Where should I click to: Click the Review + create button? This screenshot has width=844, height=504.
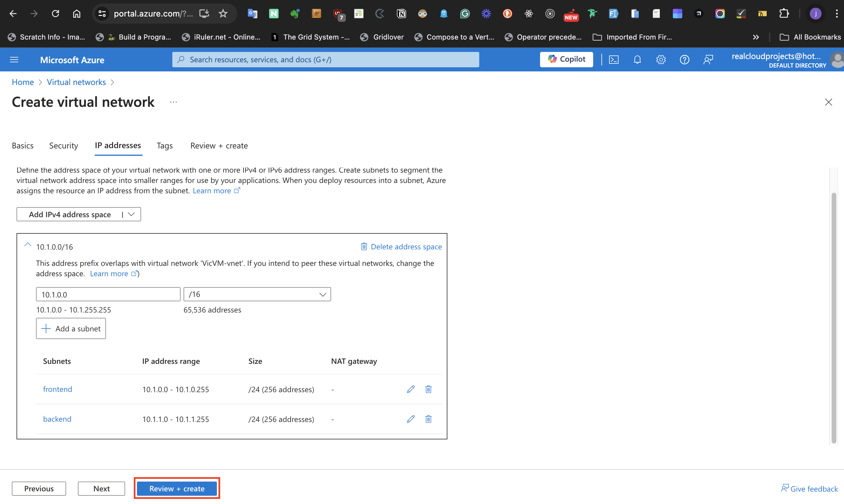click(x=176, y=488)
